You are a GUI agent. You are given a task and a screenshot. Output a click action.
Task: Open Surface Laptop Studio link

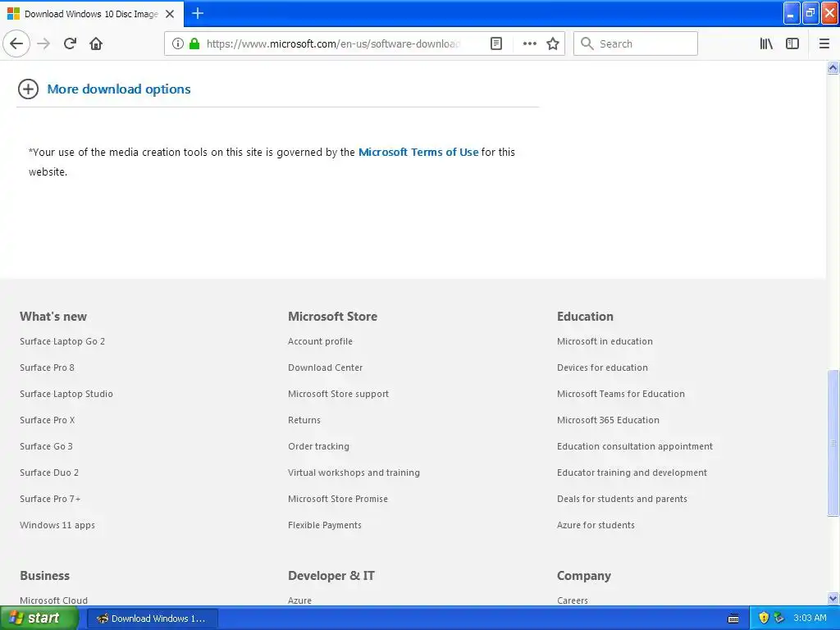(66, 394)
